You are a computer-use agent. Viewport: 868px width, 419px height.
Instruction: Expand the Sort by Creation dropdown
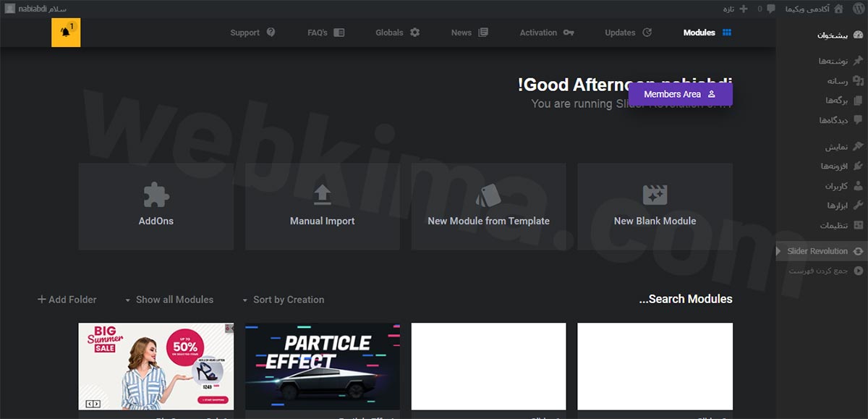[x=283, y=300]
